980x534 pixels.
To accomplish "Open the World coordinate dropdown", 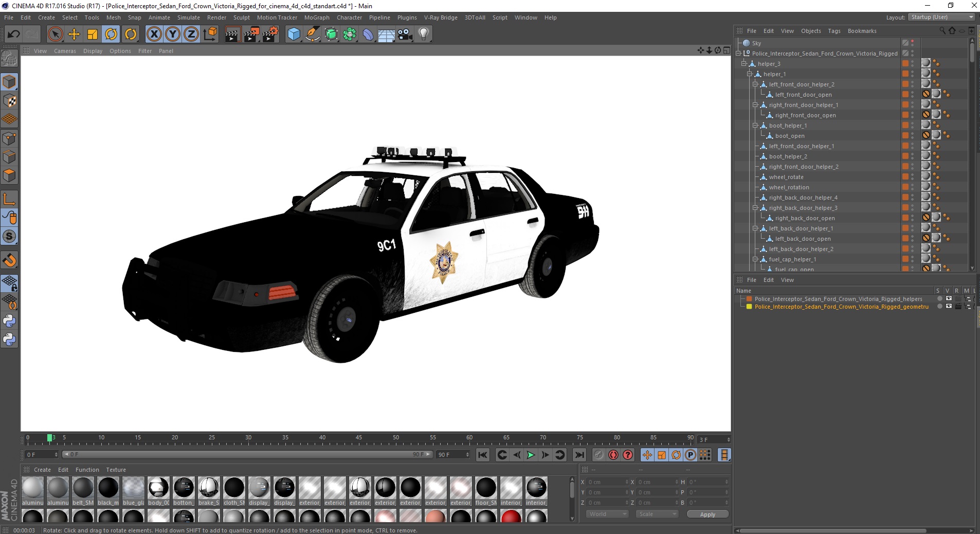I will click(x=607, y=514).
